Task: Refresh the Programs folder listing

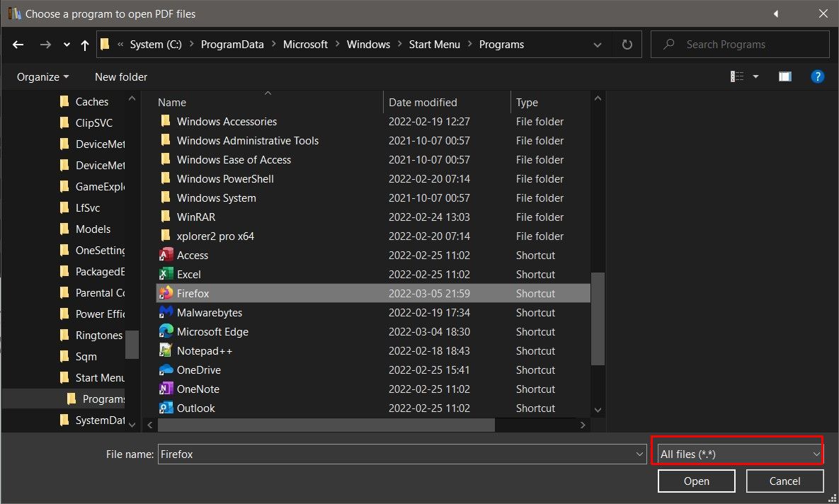Action: pos(627,45)
